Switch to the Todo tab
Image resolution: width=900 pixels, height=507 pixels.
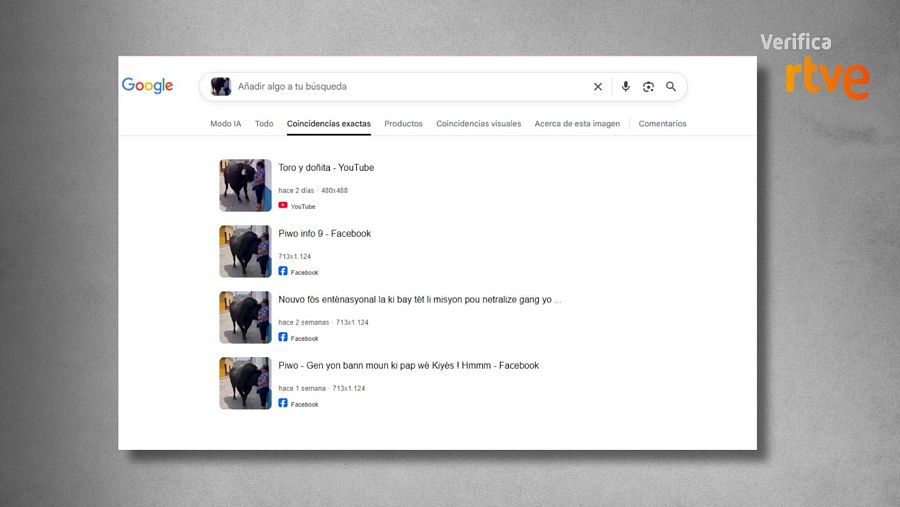pos(264,123)
